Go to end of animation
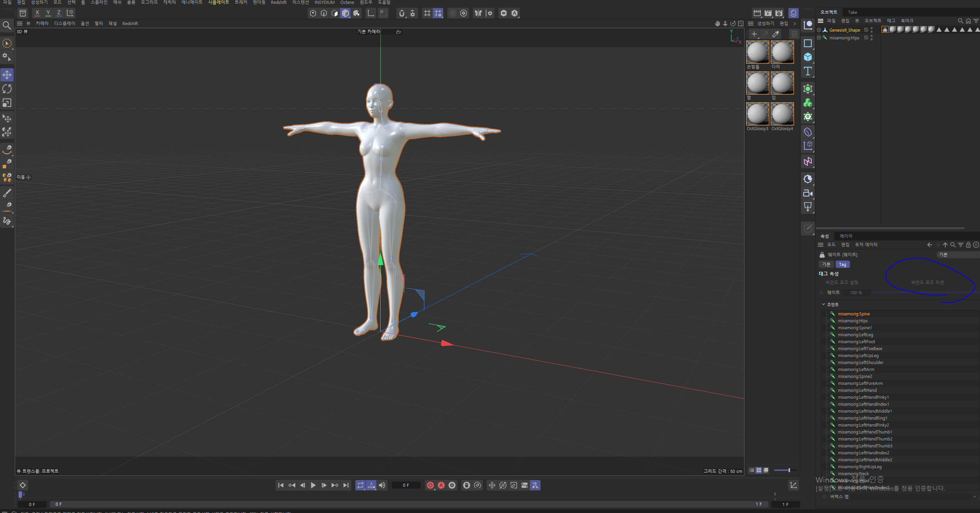Screen dimensions: 980x513 click(x=346, y=485)
